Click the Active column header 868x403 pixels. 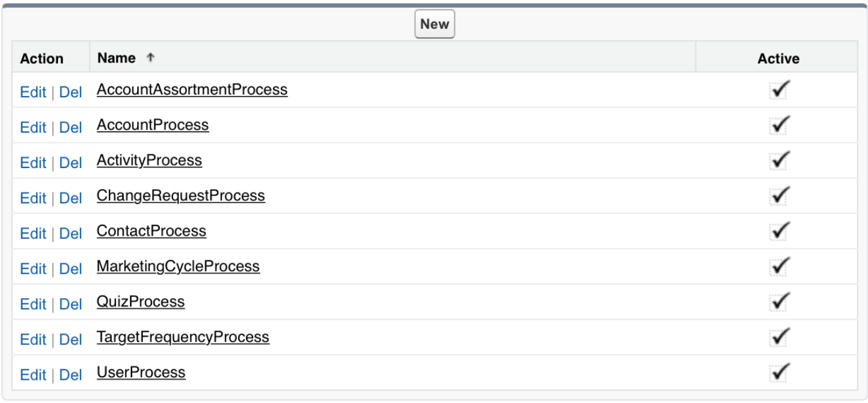tap(778, 59)
